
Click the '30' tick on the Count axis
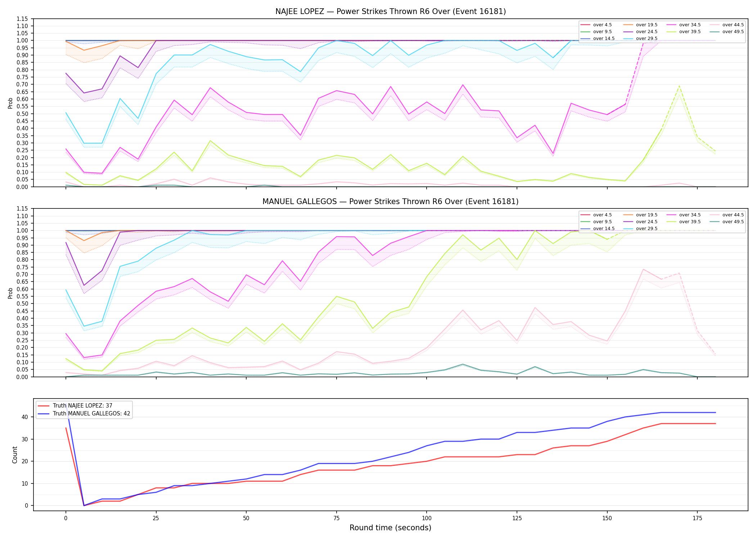[x=25, y=440]
